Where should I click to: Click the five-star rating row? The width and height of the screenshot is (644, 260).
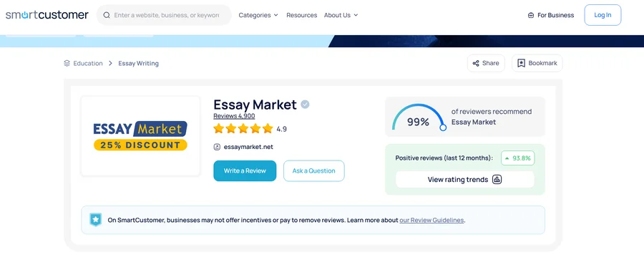click(243, 129)
